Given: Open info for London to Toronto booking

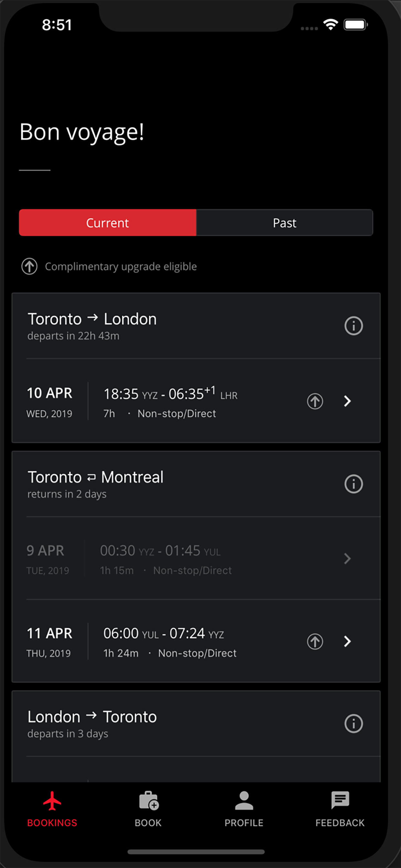Looking at the screenshot, I should point(354,723).
